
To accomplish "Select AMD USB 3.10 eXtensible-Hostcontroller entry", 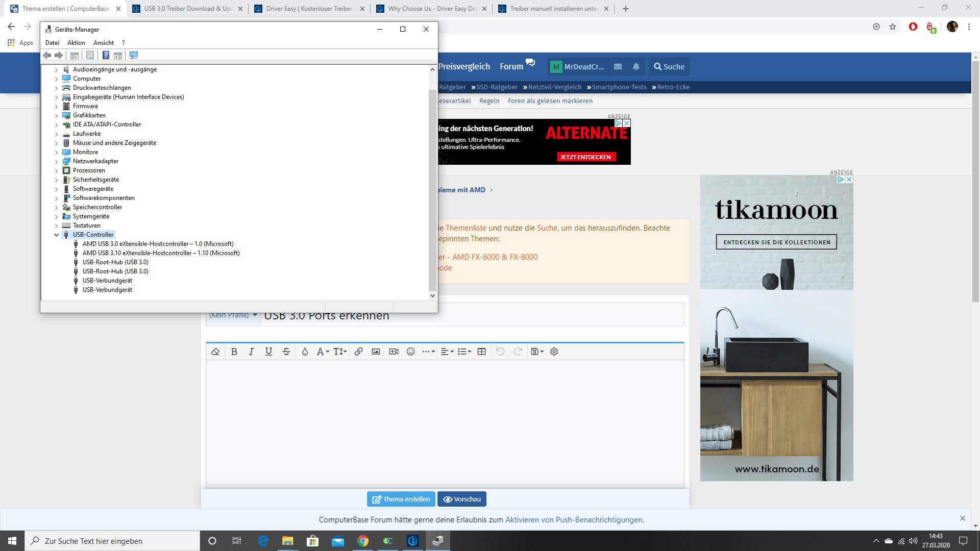I will tap(161, 253).
